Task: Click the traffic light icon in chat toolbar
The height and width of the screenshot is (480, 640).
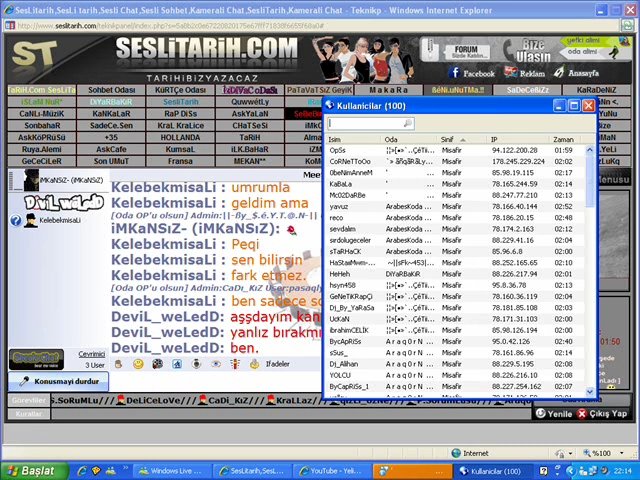Action: coord(235,364)
